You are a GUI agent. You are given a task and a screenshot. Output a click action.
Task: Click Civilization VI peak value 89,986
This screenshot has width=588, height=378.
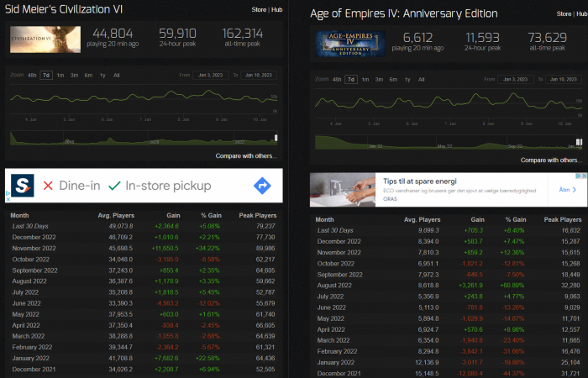pos(265,249)
